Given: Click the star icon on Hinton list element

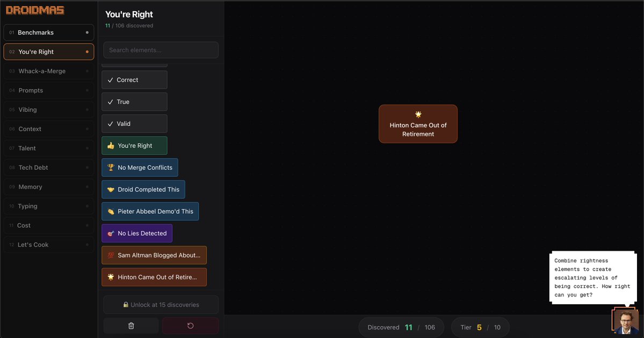Looking at the screenshot, I should [111, 277].
